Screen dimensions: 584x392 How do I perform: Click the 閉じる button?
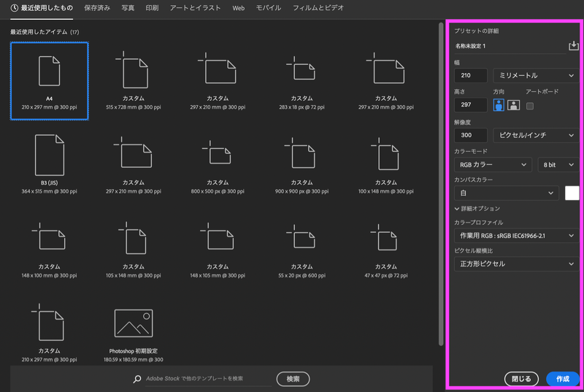(x=521, y=379)
